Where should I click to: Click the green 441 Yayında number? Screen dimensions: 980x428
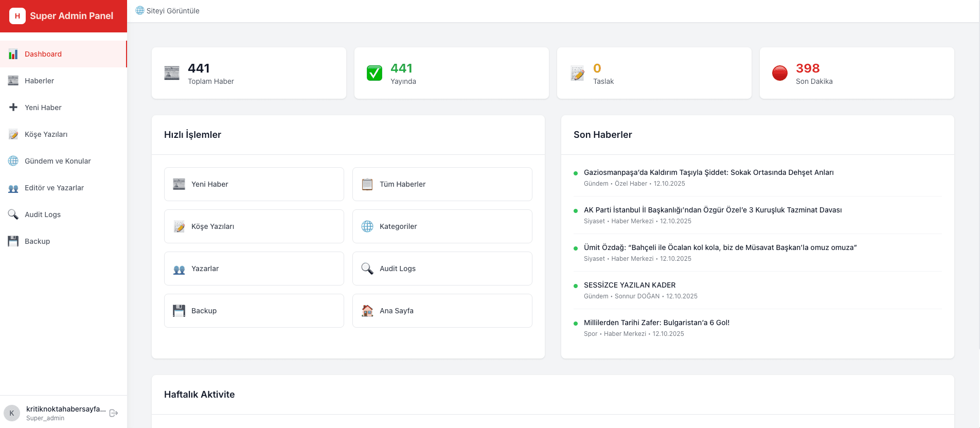401,68
